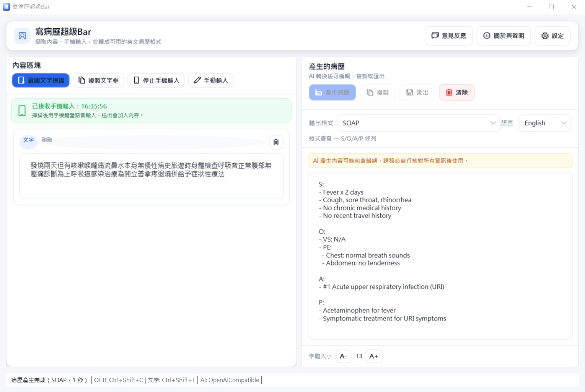
Task: Click 文字: Ctrl+Shift+T status entry
Action: (171, 380)
